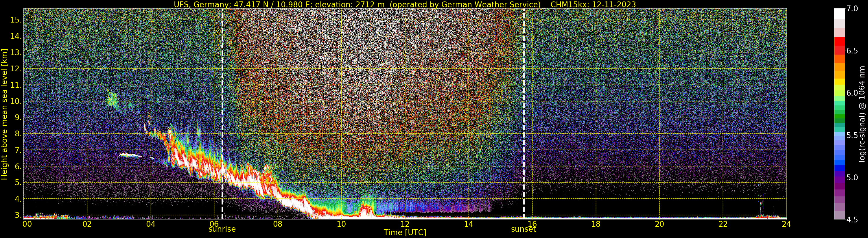This screenshot has width=868, height=238.
Task: Click the '22' time tick label
Action: coord(723,224)
